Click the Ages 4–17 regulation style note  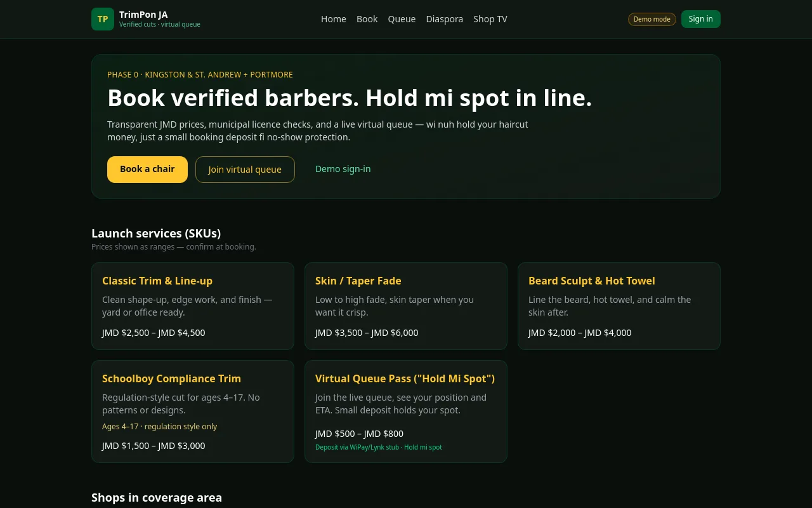click(159, 427)
